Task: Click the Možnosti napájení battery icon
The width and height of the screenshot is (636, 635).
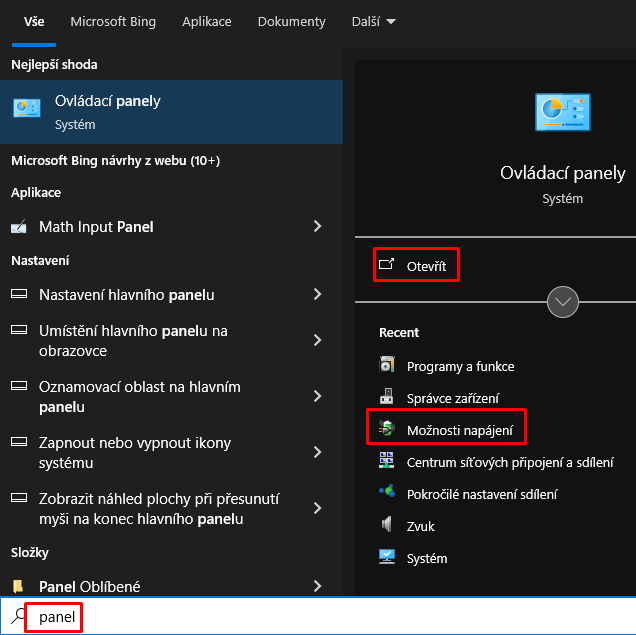Action: 387,428
